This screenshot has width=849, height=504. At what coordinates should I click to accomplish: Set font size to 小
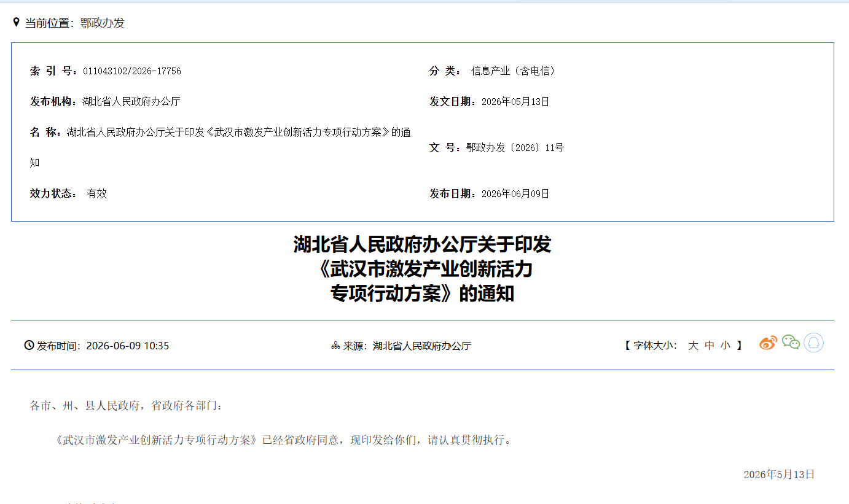click(x=726, y=346)
